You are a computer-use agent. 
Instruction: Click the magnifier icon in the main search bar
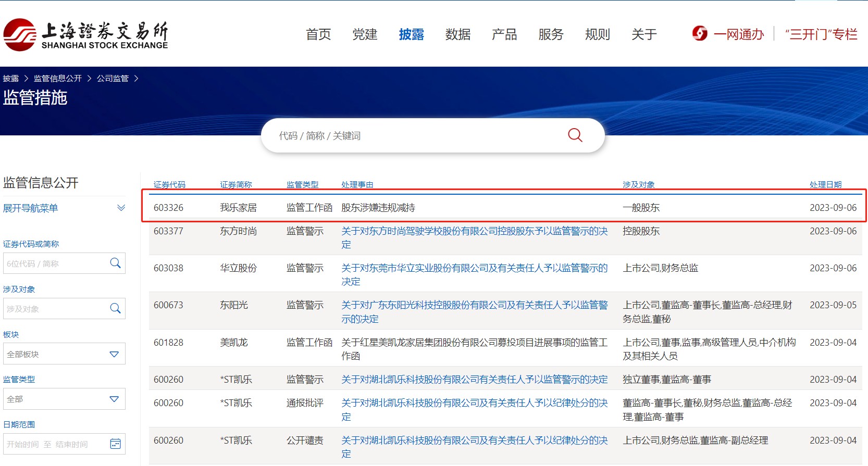point(575,135)
